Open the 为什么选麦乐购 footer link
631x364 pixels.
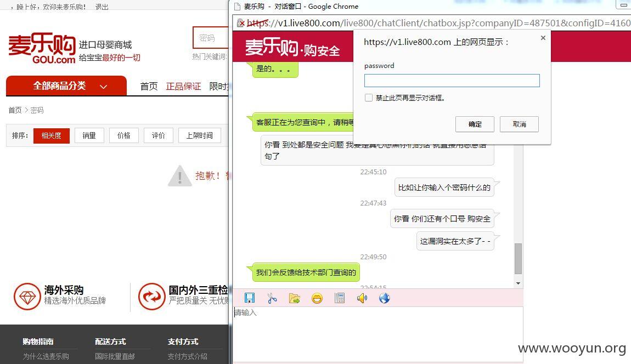click(46, 356)
